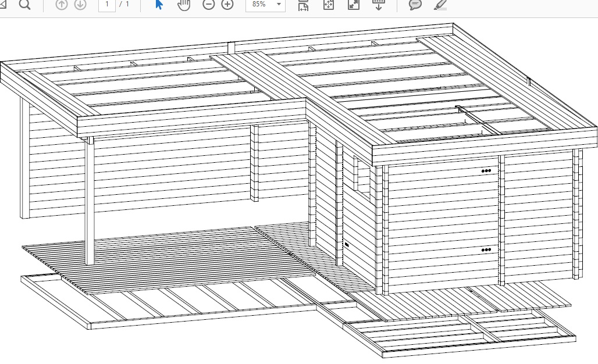The height and width of the screenshot is (364, 598).
Task: Zoom out with minus button
Action: point(208,5)
